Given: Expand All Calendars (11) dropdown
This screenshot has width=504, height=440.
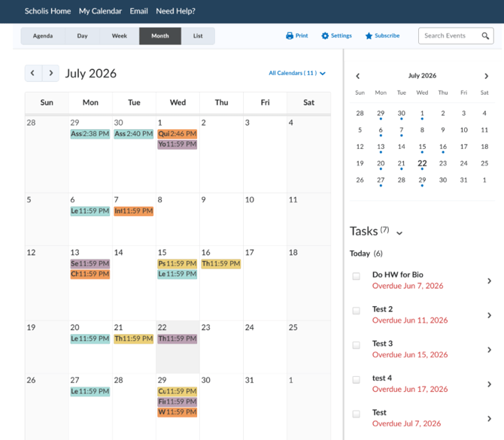Looking at the screenshot, I should [x=297, y=73].
